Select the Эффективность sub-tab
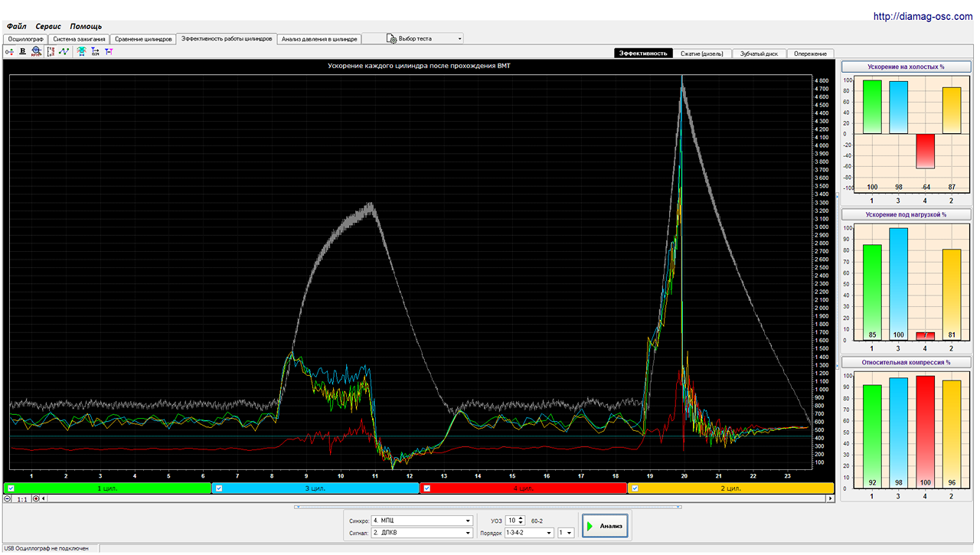980x555 pixels. pyautogui.click(x=643, y=54)
